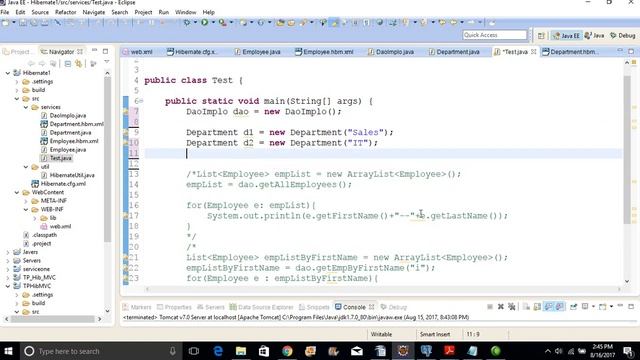Open the Microsoft Edge taskbar icon

218,351
